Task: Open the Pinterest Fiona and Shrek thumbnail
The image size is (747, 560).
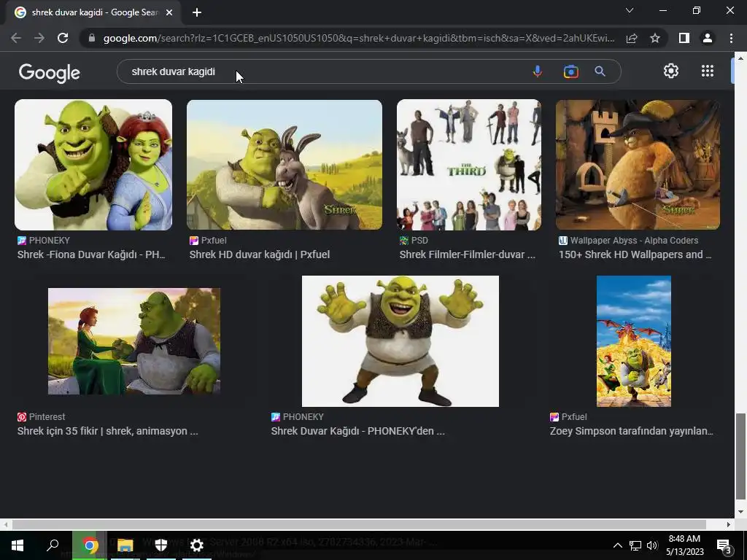Action: [134, 341]
